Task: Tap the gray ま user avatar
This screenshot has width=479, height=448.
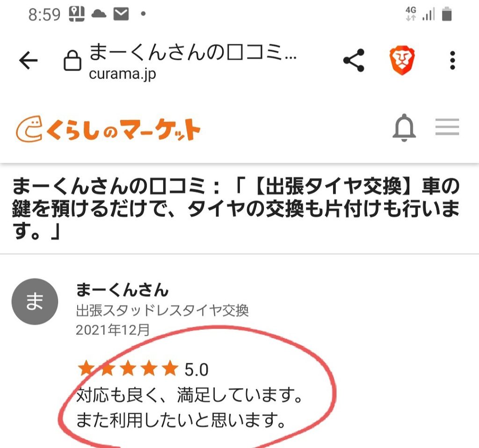Action: (35, 302)
